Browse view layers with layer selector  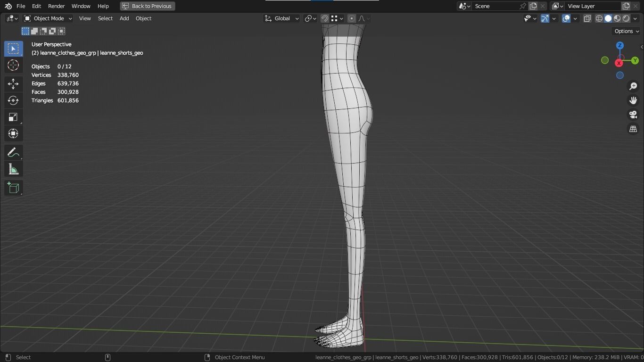tap(557, 6)
